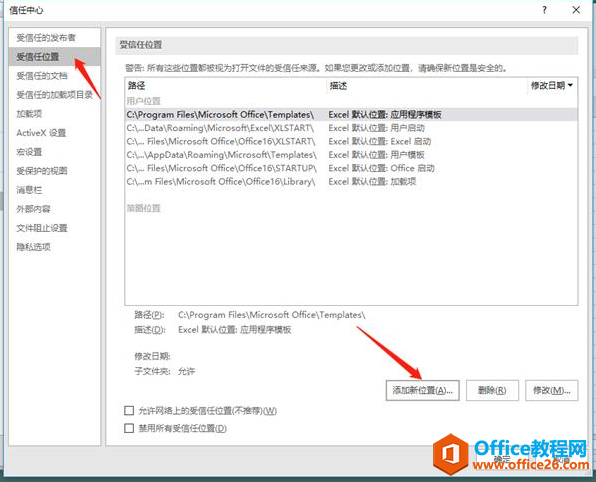
Task: Select the Office16\XLSTART\ location row
Action: click(x=351, y=141)
